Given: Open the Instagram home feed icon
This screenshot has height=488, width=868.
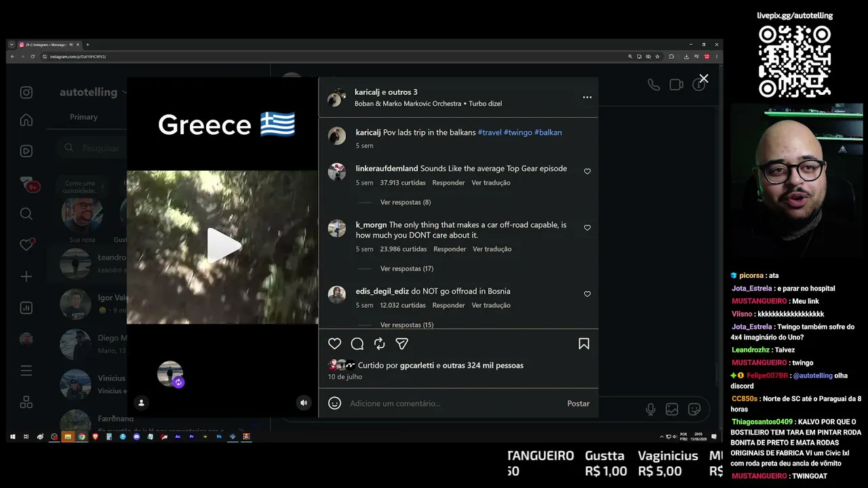Looking at the screenshot, I should [x=26, y=120].
